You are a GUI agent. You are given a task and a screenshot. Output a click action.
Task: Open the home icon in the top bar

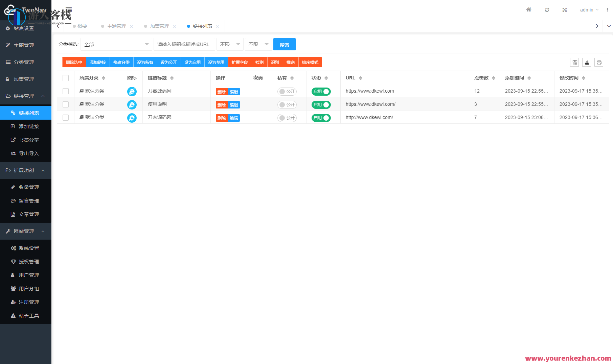[529, 10]
